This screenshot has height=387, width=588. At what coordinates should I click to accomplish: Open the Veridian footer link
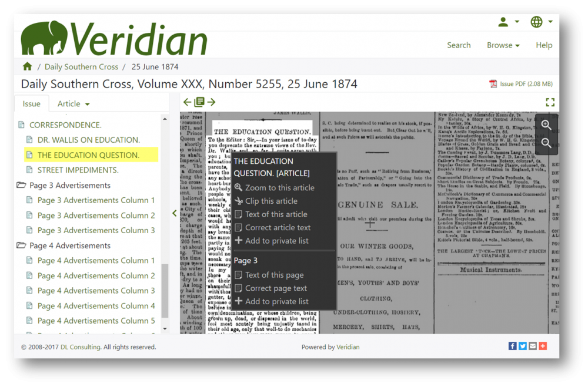[348, 347]
